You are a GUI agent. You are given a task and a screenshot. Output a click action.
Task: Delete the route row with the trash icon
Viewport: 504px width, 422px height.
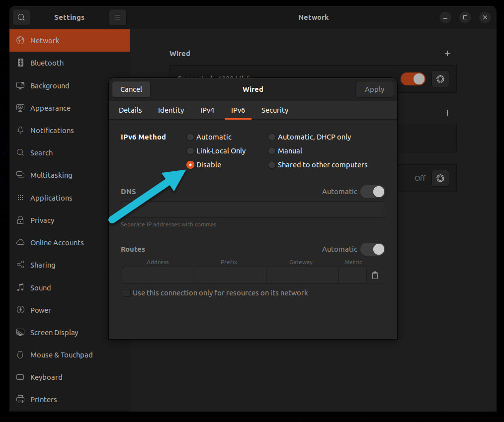pyautogui.click(x=375, y=275)
